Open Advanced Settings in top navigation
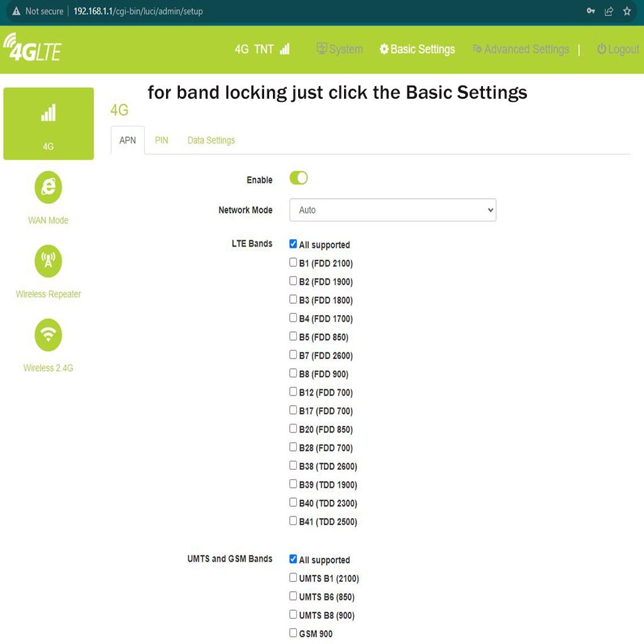The width and height of the screenshot is (644, 644). [x=521, y=49]
